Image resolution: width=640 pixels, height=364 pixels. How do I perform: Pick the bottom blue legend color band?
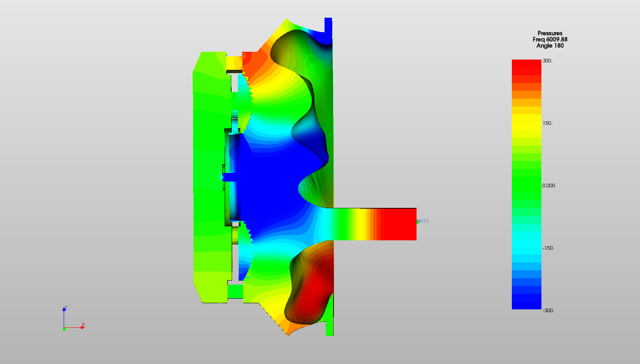(526, 305)
